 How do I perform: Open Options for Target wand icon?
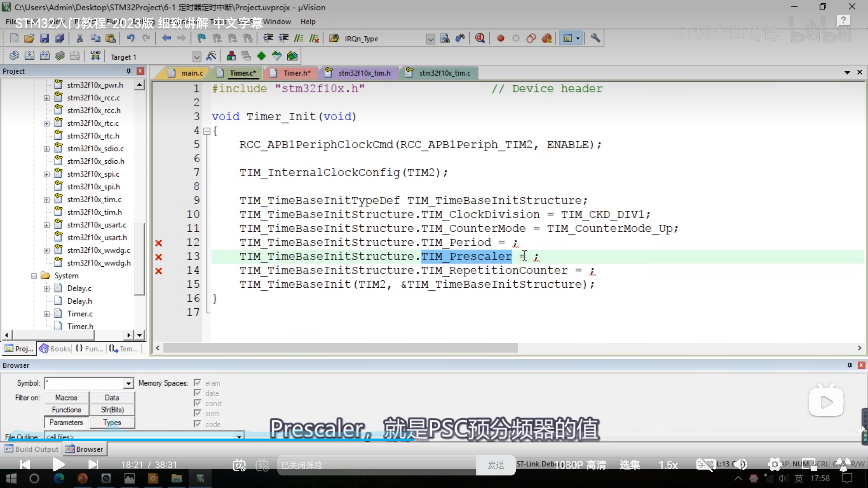tap(211, 56)
